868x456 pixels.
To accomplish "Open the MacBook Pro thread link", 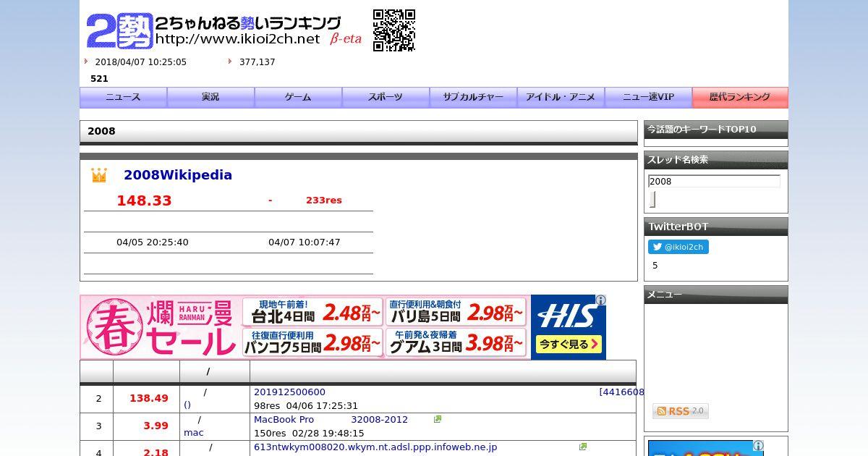I will coord(331,420).
